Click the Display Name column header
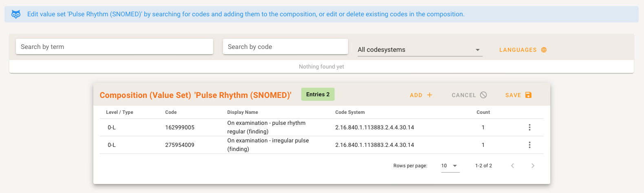Image resolution: width=644 pixels, height=193 pixels. pos(243,112)
